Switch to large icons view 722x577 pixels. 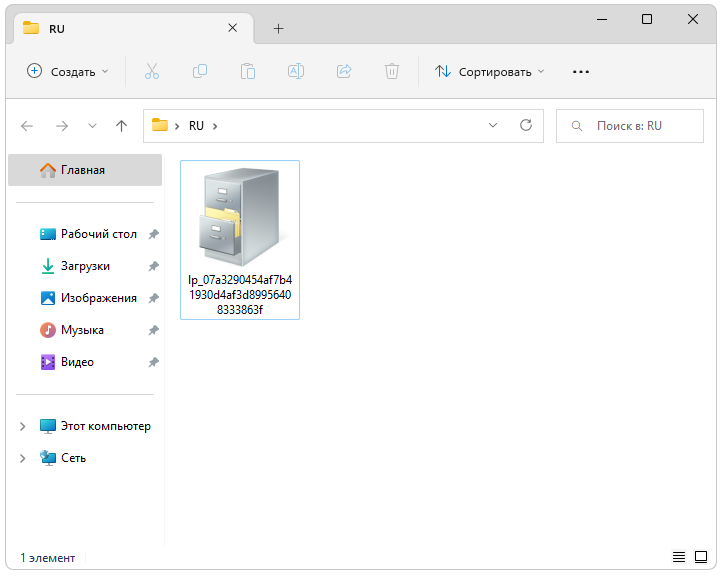701,557
